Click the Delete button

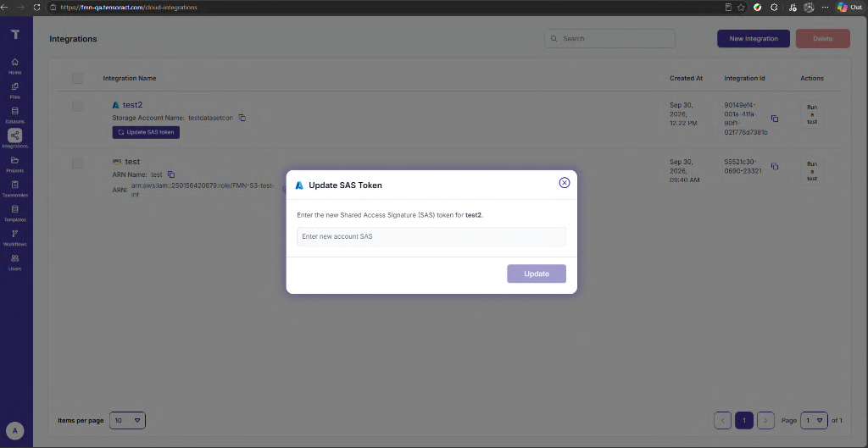pyautogui.click(x=822, y=39)
